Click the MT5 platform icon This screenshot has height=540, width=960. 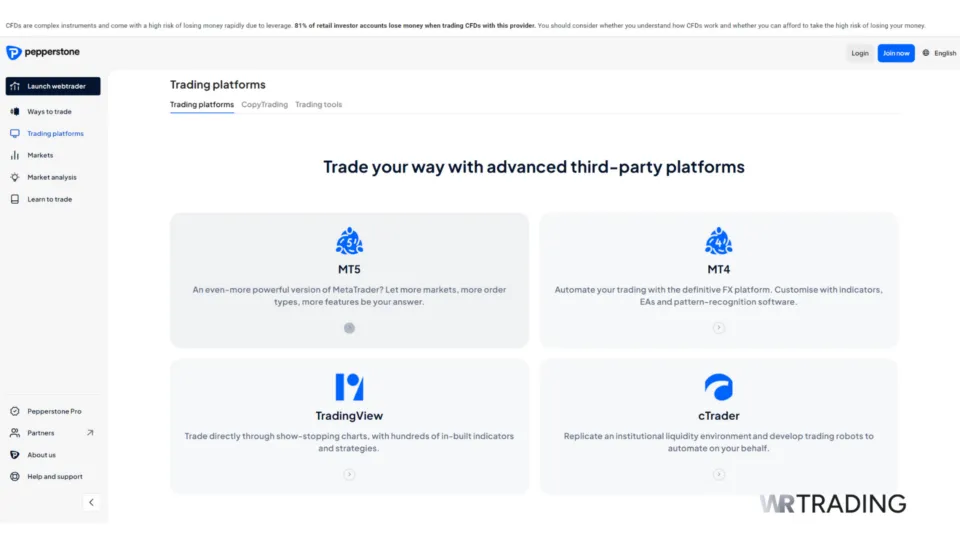tap(349, 241)
